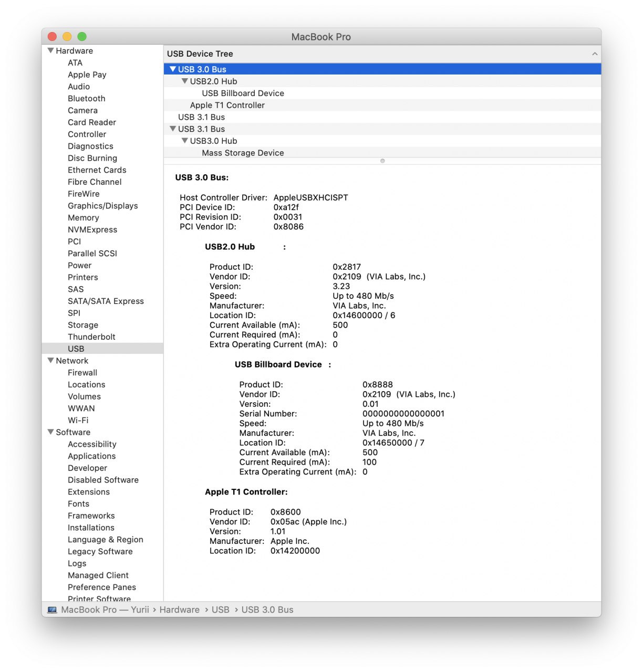
Task: Select Locations under Network
Action: pyautogui.click(x=86, y=385)
